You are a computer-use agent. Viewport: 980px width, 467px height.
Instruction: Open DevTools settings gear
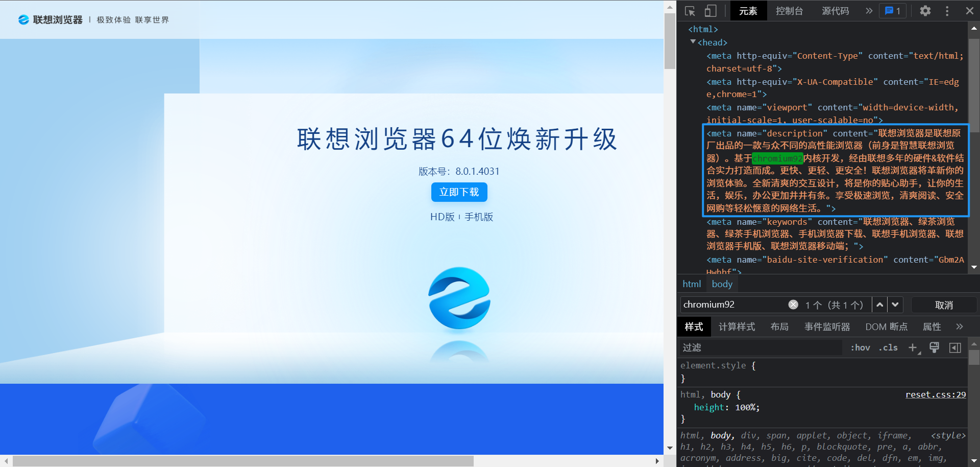pos(925,11)
